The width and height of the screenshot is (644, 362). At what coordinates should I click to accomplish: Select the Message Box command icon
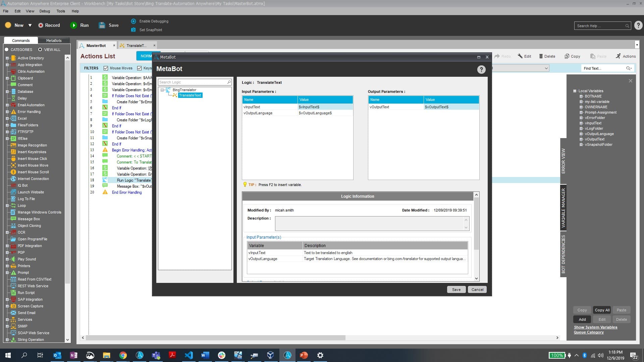(13, 219)
